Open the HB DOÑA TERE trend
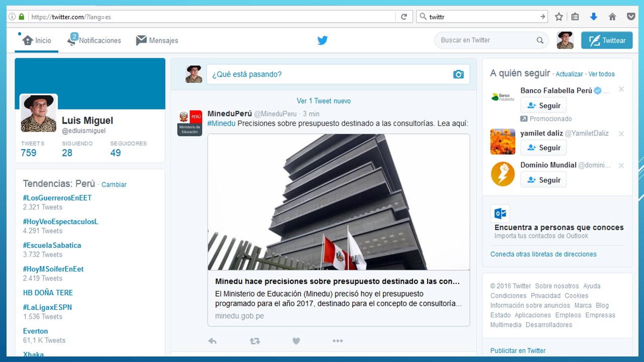644x362 pixels. (x=48, y=293)
